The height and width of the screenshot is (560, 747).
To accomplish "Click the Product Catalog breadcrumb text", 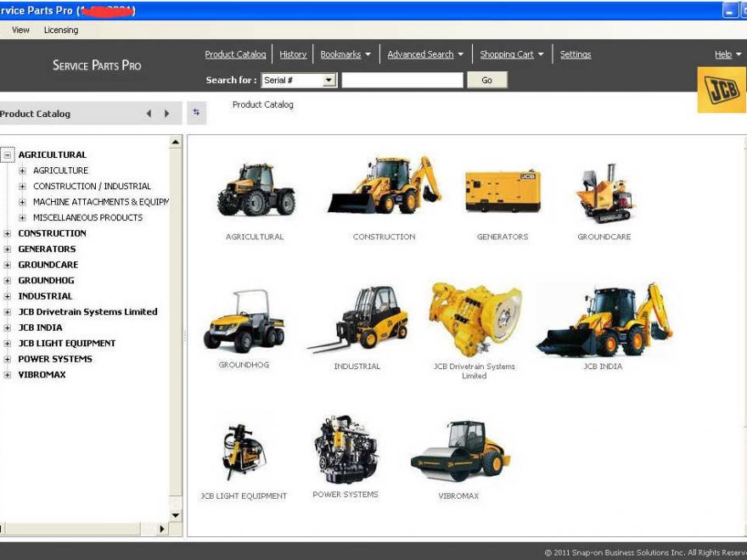I will [263, 104].
